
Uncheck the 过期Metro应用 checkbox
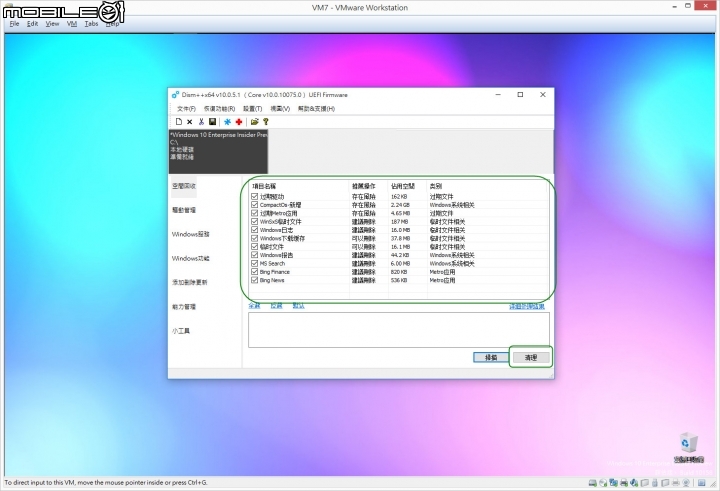tap(254, 213)
